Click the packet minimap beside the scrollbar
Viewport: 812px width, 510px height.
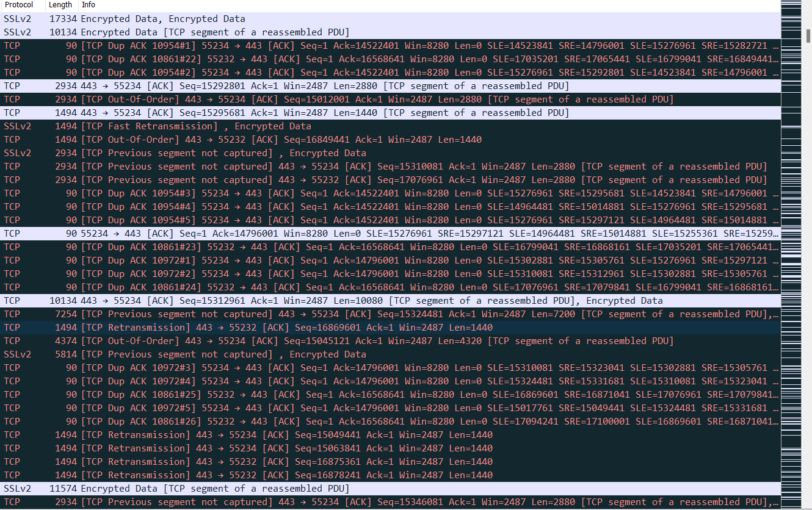(790, 244)
